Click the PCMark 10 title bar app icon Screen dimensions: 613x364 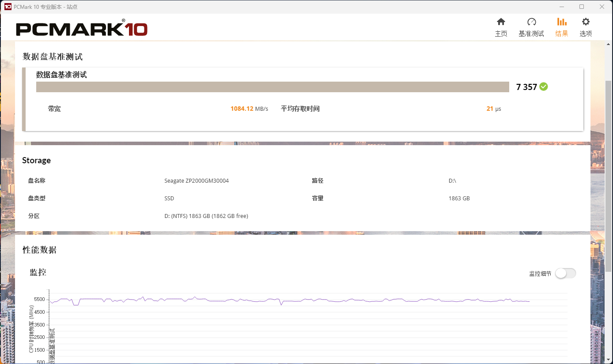tap(8, 7)
